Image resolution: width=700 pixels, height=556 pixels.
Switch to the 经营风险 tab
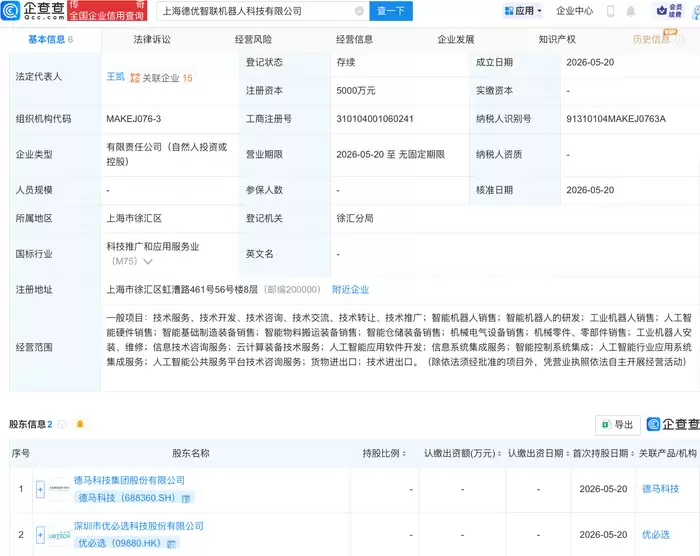[253, 40]
